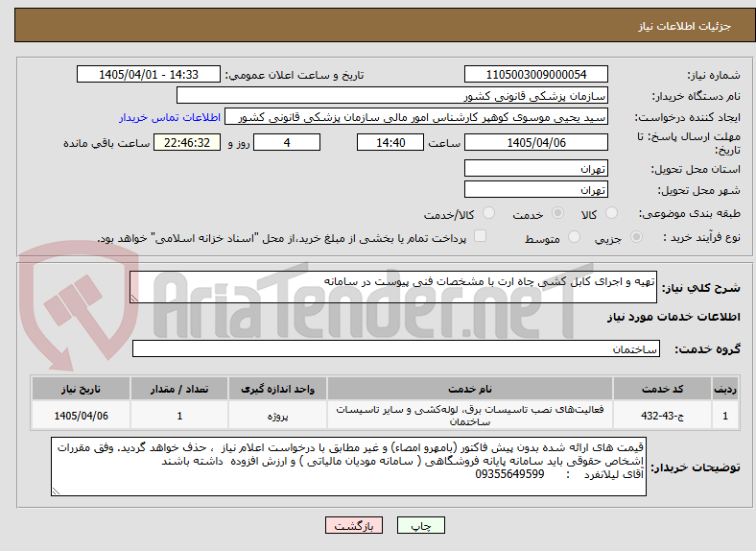The image size is (756, 551).
Task: Click the delivery province field تهران
Action: pos(535,168)
